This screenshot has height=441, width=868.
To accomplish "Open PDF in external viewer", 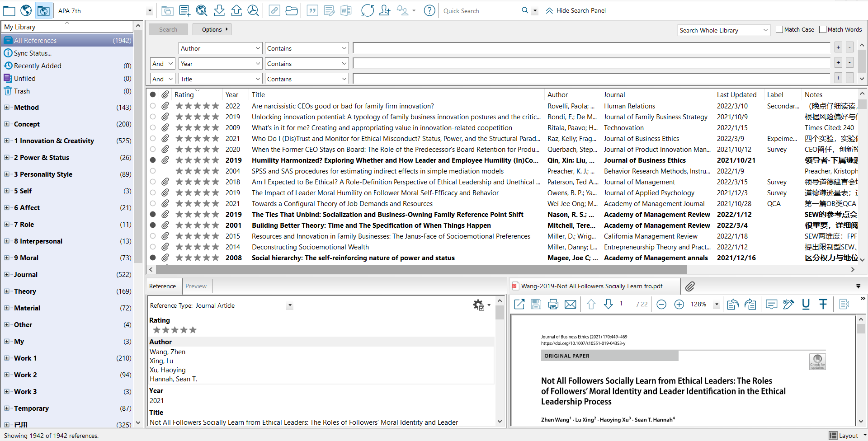I will (519, 305).
